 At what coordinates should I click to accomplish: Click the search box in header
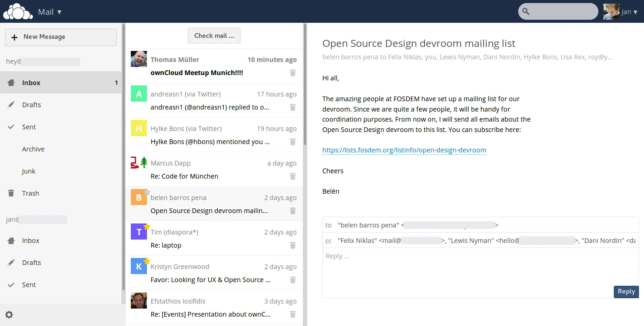(x=558, y=11)
